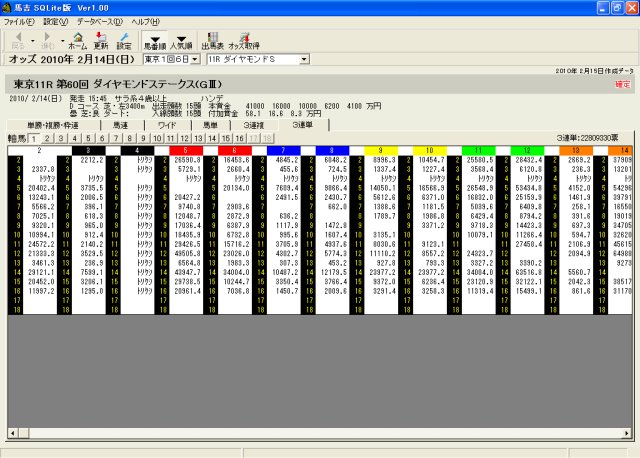This screenshot has height=458, width=640.
Task: Click the Update (更新) toolbar icon
Action: pyautogui.click(x=101, y=41)
